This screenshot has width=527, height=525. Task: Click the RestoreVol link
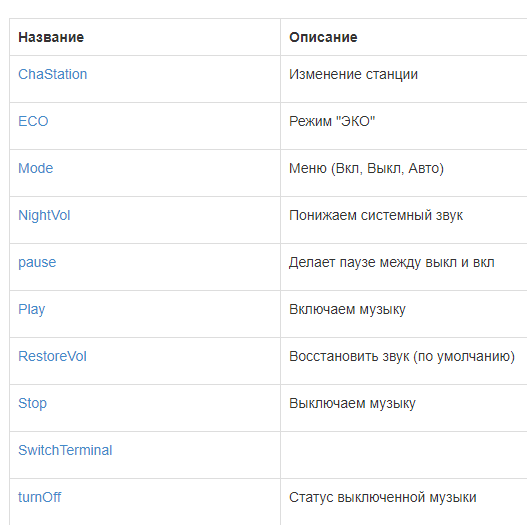pos(52,356)
